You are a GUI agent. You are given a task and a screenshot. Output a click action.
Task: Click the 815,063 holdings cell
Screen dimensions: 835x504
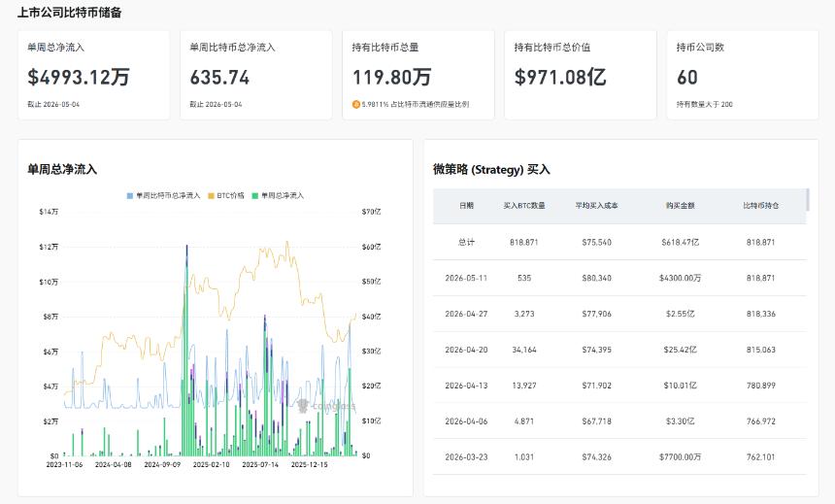[761, 350]
